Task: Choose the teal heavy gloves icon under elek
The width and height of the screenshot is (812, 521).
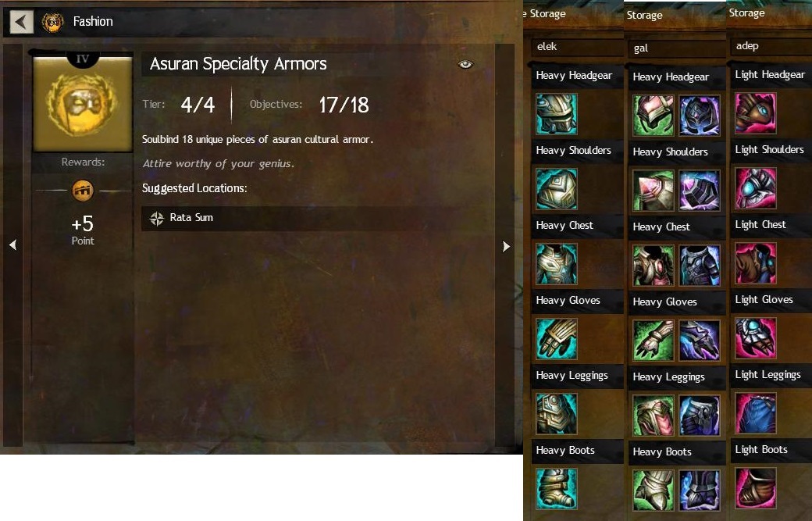Action: (x=556, y=339)
